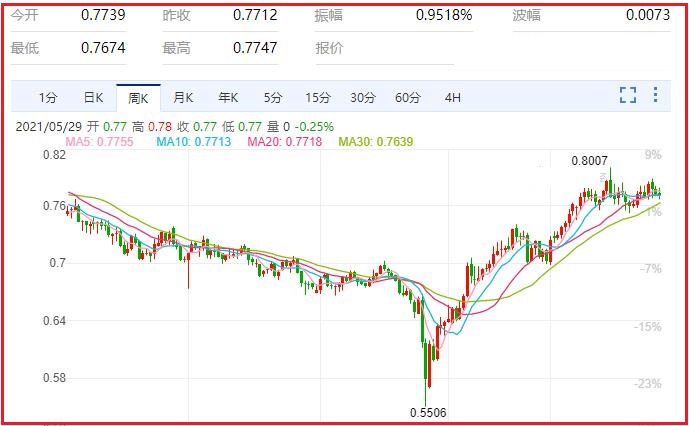Expand the chart to fullscreen
Viewport: 689px width, 426px height.
pos(628,96)
